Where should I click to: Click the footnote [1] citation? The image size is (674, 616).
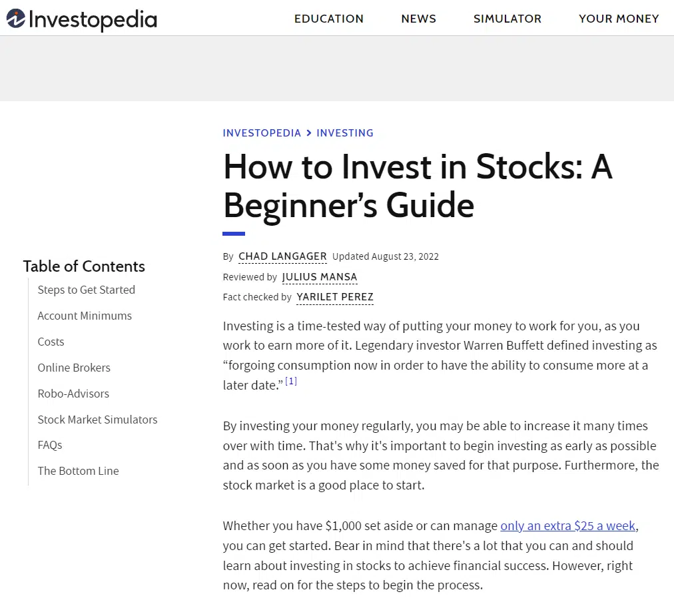(291, 382)
